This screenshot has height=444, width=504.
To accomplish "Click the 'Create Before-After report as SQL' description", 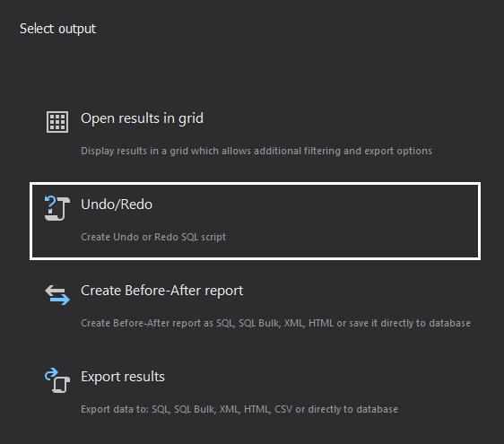I will coord(275,323).
